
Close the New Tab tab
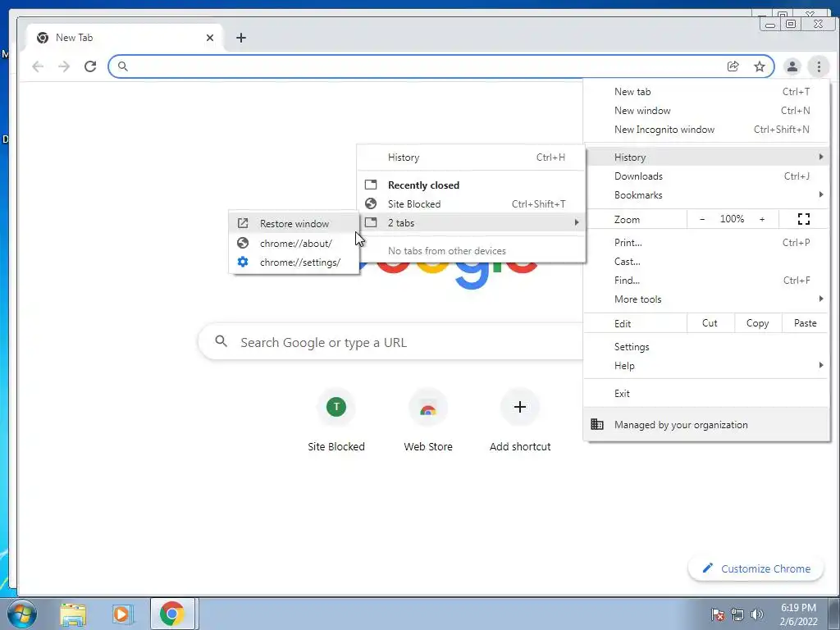(210, 38)
